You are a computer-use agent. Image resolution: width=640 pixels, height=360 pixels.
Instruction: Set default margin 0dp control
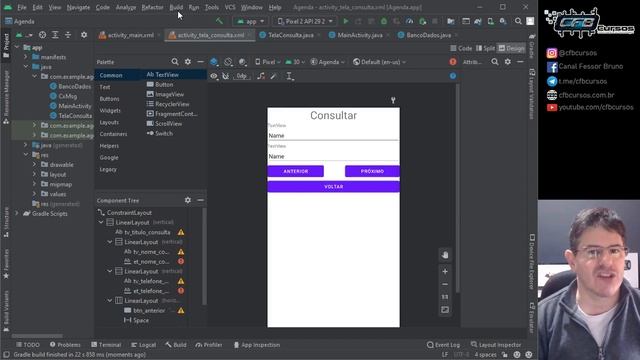(x=242, y=76)
